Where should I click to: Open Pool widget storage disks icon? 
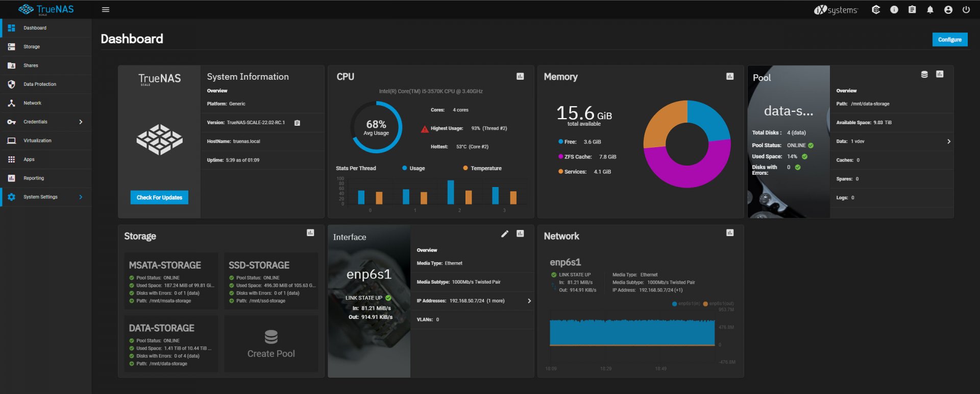pyautogui.click(x=924, y=74)
